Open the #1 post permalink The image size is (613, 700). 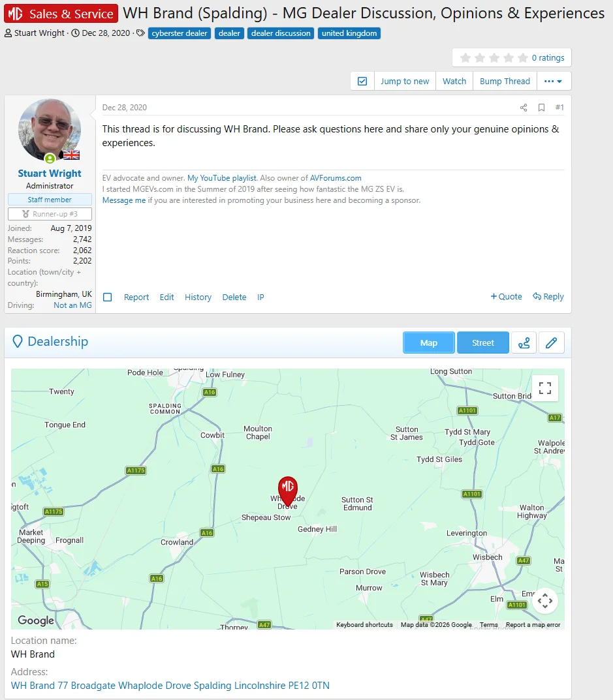pos(559,108)
